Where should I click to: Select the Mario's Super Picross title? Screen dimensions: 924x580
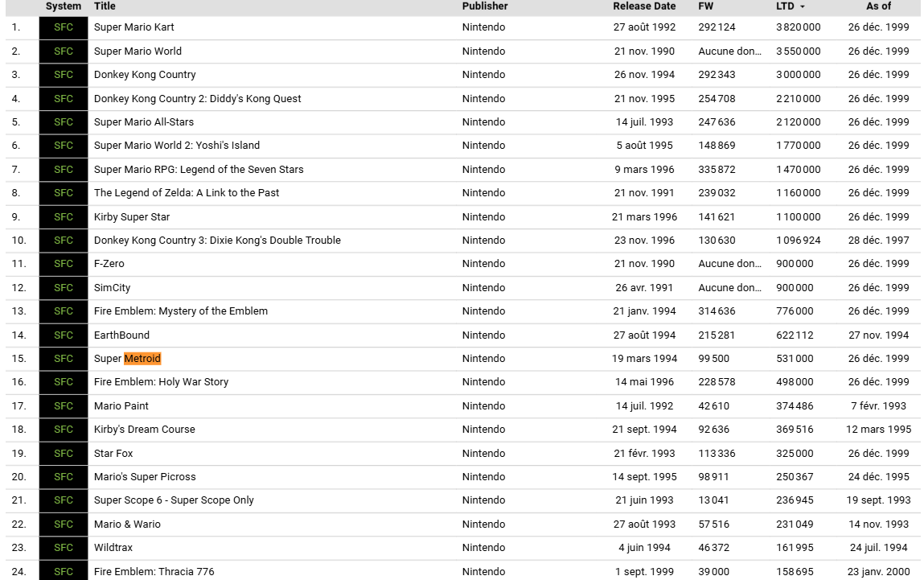(x=145, y=477)
